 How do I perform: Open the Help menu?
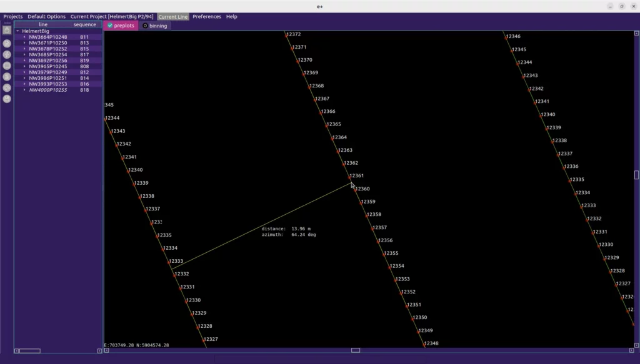pyautogui.click(x=232, y=17)
